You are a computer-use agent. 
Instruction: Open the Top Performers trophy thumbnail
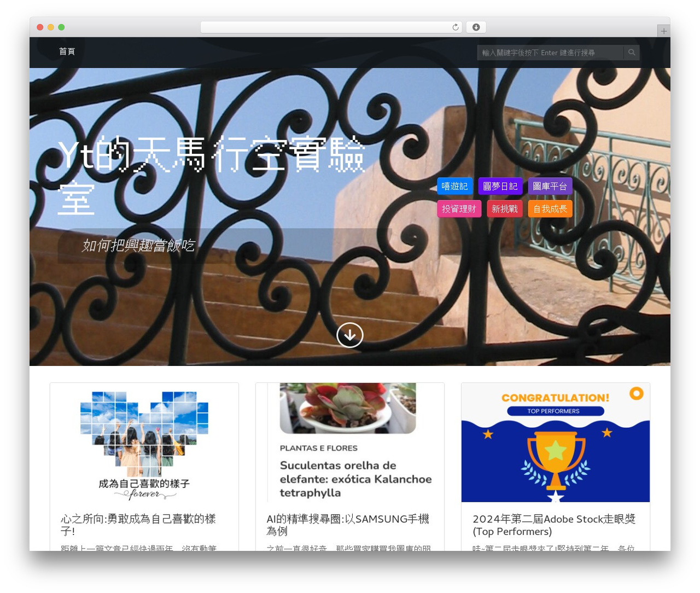click(556, 443)
